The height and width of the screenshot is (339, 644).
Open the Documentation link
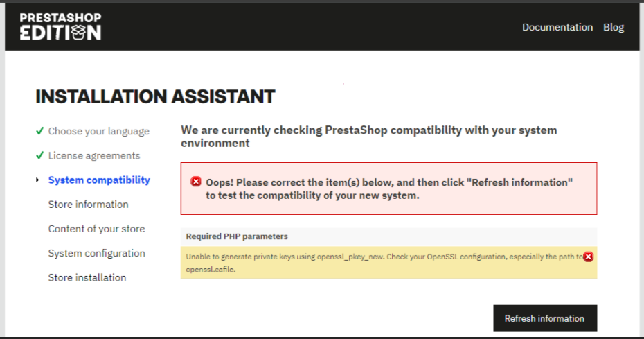[x=557, y=27]
